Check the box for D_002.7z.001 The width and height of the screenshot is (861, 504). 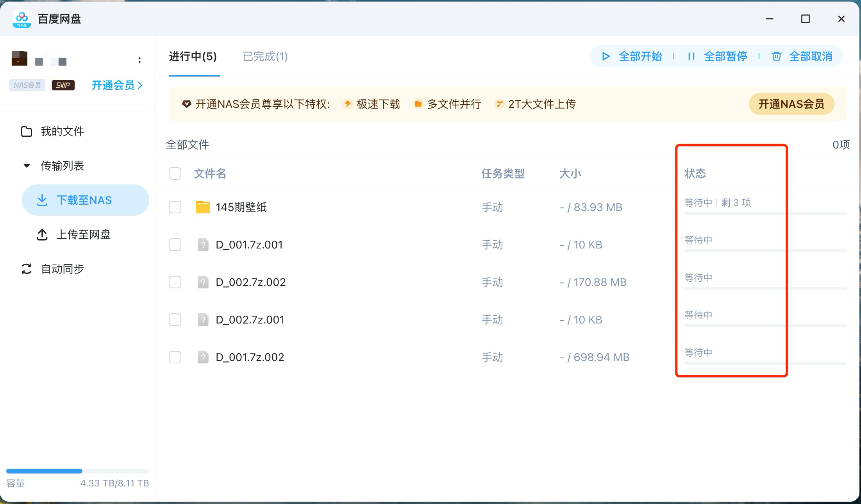pos(175,320)
